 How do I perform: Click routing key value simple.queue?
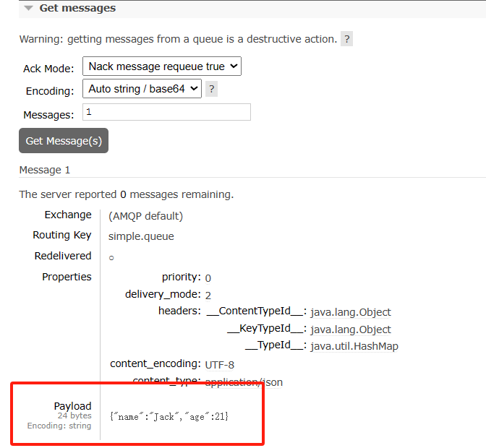coord(141,236)
